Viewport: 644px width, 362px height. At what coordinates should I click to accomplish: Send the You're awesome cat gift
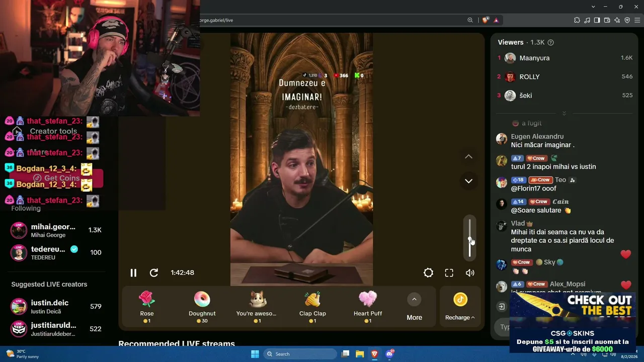click(257, 307)
